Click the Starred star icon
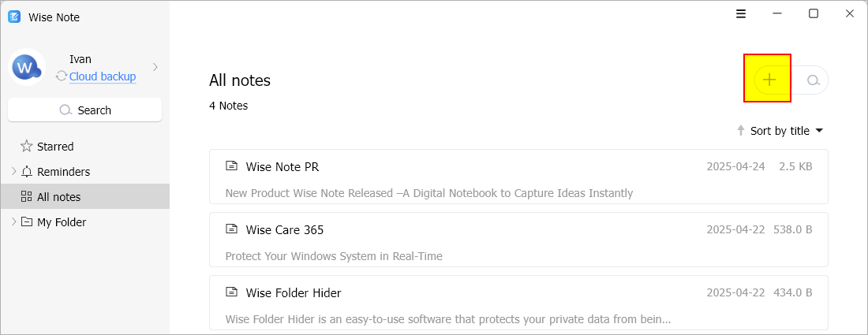This screenshot has height=335, width=868. click(x=26, y=146)
